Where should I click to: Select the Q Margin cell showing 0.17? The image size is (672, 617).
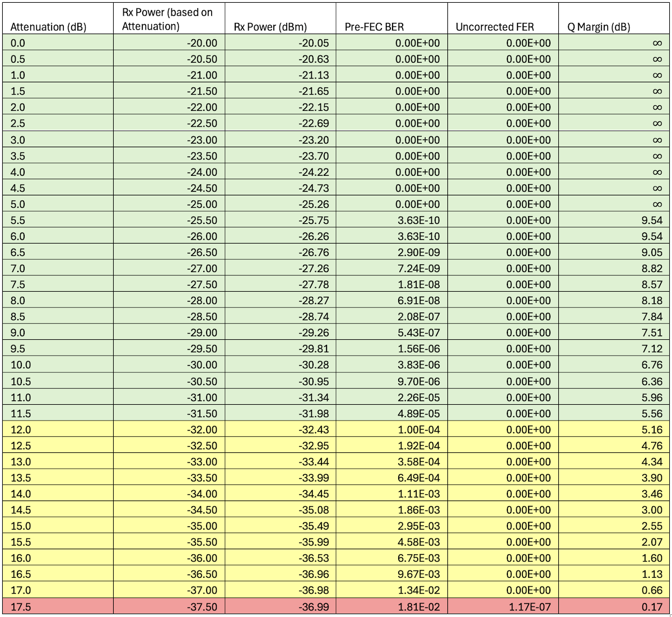614,606
